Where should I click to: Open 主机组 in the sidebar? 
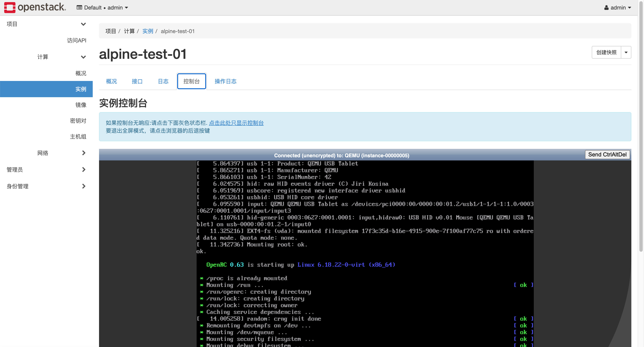point(78,137)
